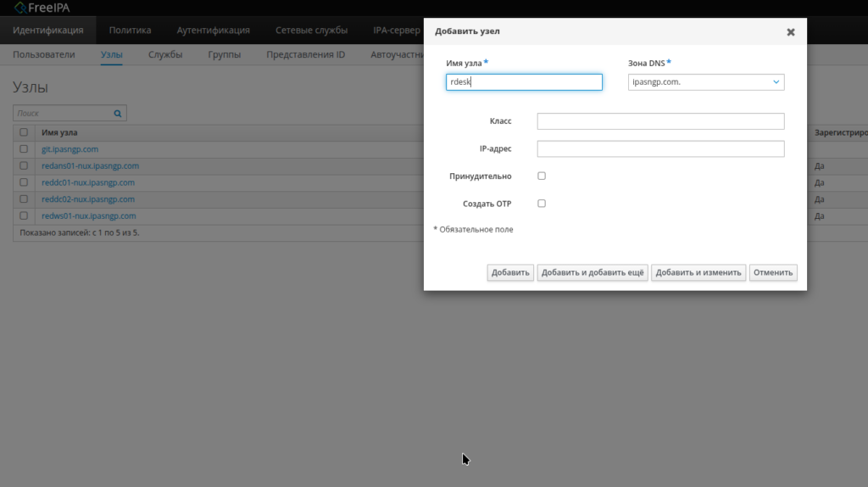Open the Сетевые службы menu

pos(311,31)
